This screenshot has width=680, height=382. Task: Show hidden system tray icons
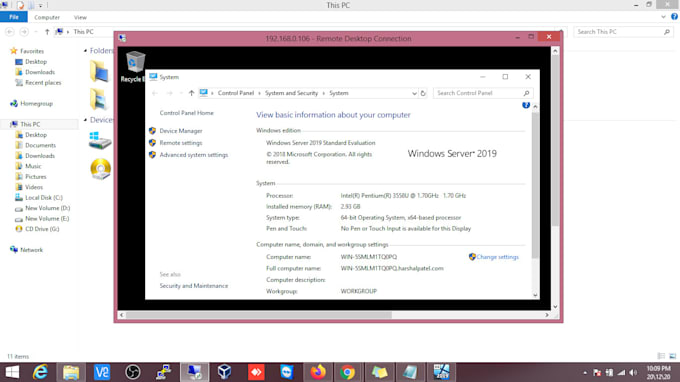585,372
